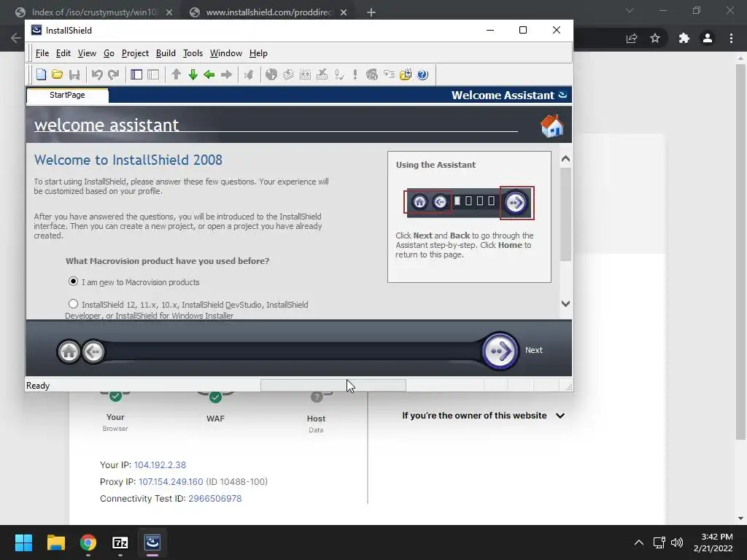Select the StartPage tab
This screenshot has height=560, width=747.
67,95
